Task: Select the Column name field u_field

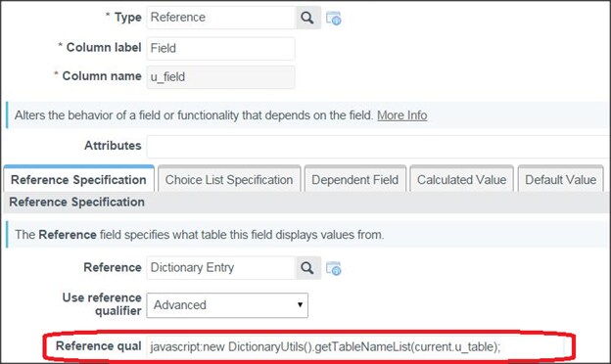Action: (220, 77)
